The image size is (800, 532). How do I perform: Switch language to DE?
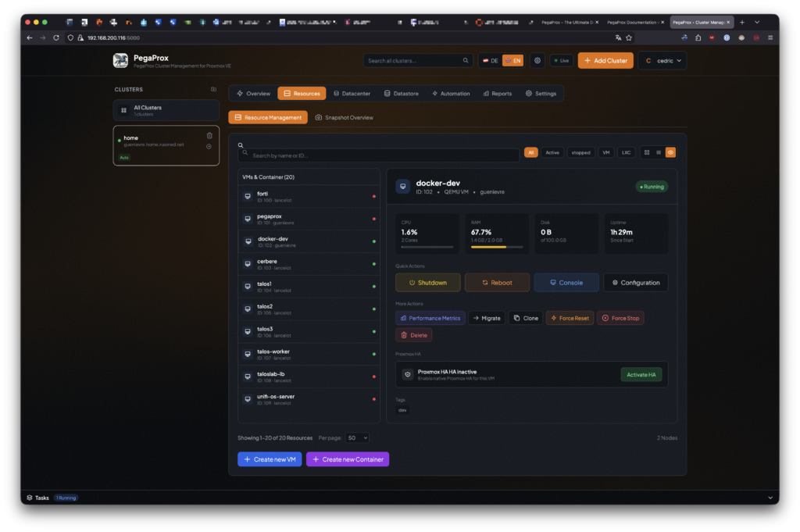(491, 60)
